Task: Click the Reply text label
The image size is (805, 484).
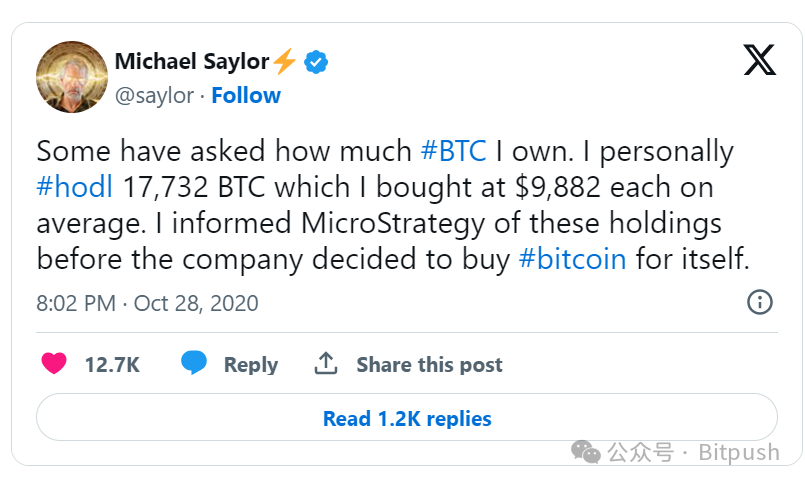Action: point(250,365)
